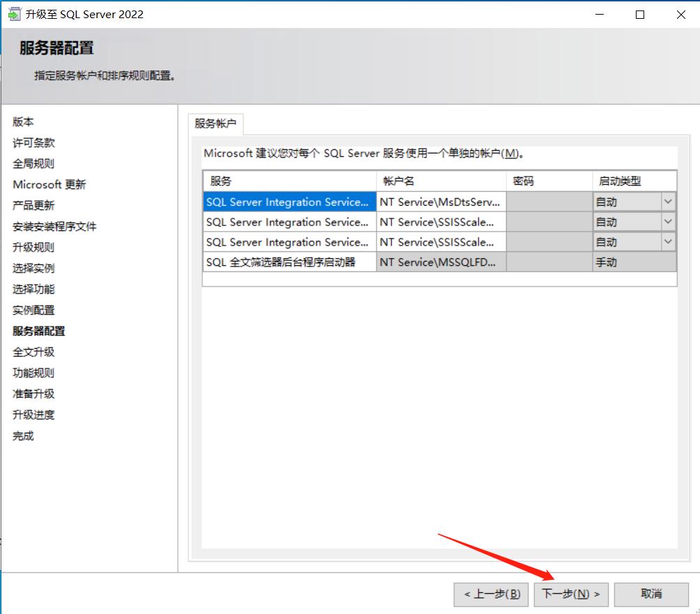Click the 手动 startup type cell
Image resolution: width=700 pixels, height=614 pixels.
pyautogui.click(x=634, y=262)
